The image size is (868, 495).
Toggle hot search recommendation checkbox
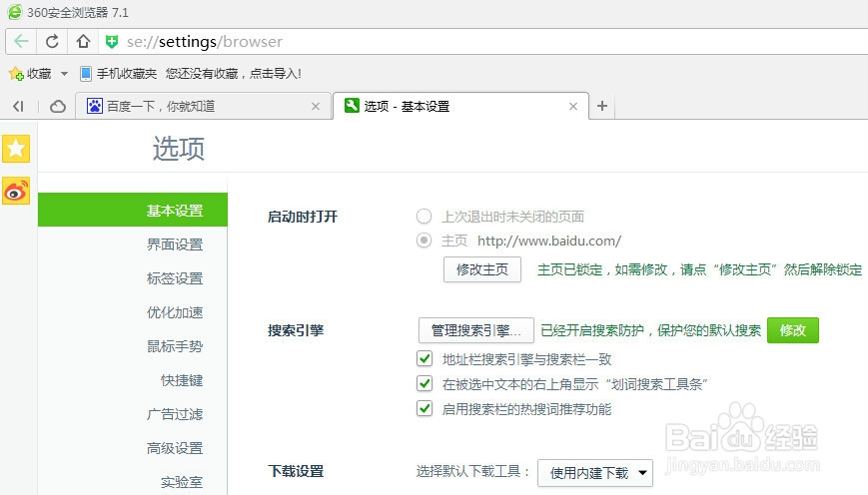425,409
